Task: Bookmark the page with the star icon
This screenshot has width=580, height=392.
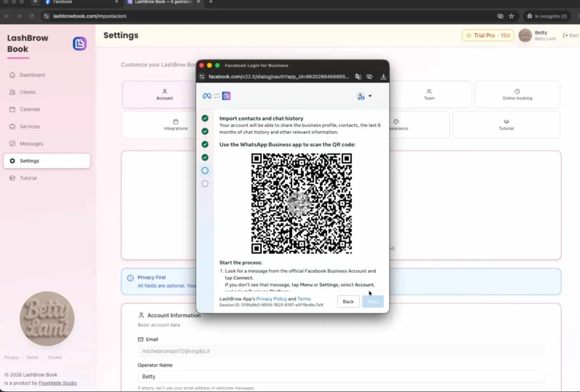Action: point(511,16)
